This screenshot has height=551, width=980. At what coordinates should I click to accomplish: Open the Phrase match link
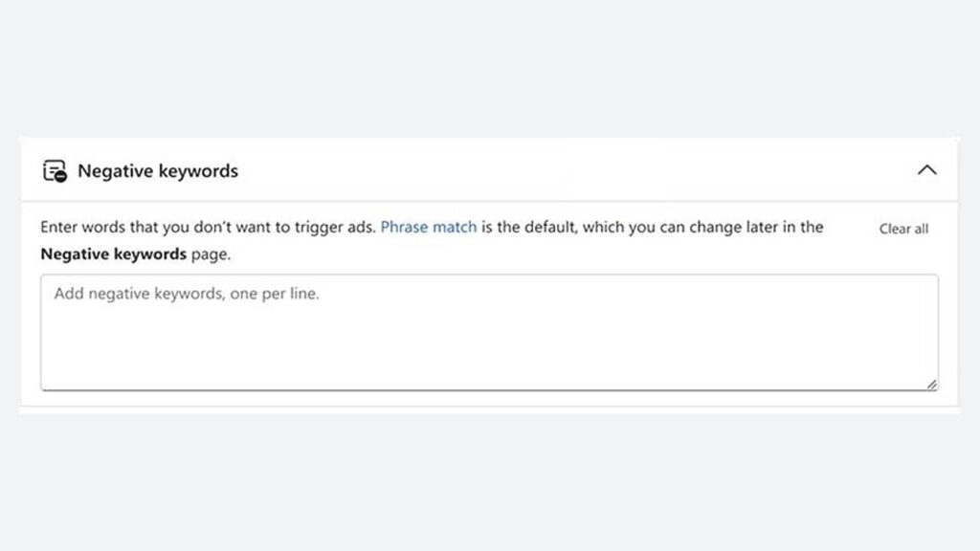[430, 227]
